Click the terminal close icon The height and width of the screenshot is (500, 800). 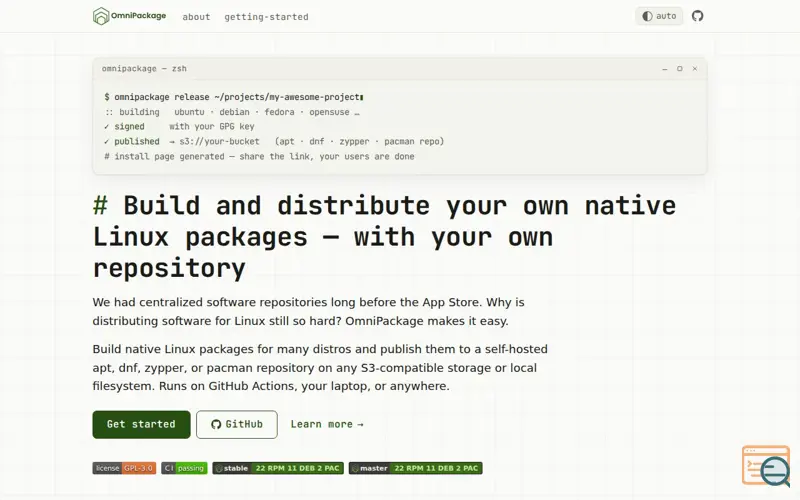694,69
